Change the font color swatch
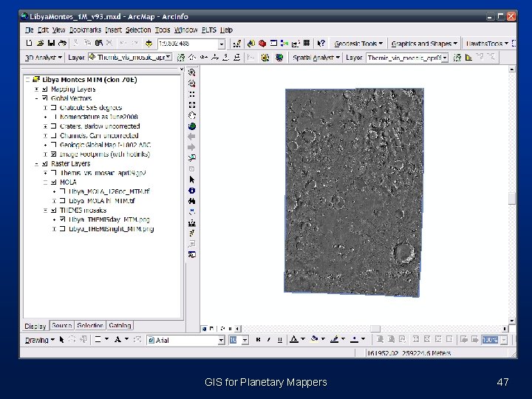532x399 pixels. [294, 339]
